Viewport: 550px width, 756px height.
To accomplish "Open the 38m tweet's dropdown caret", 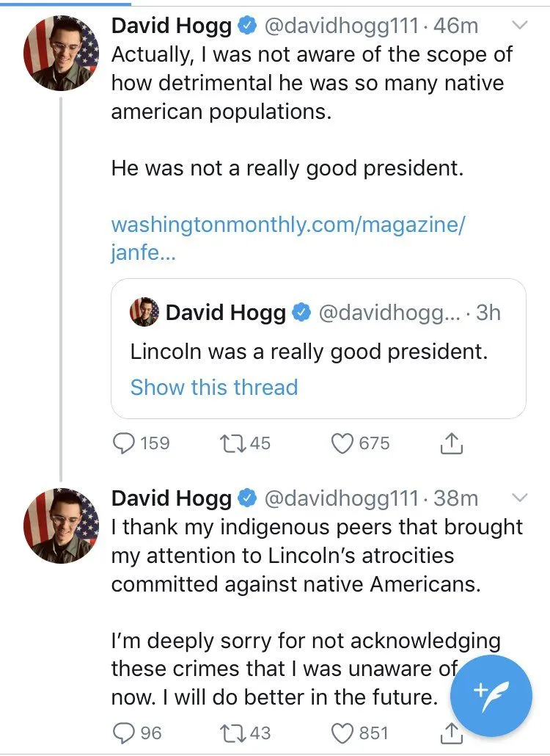I will pyautogui.click(x=519, y=498).
